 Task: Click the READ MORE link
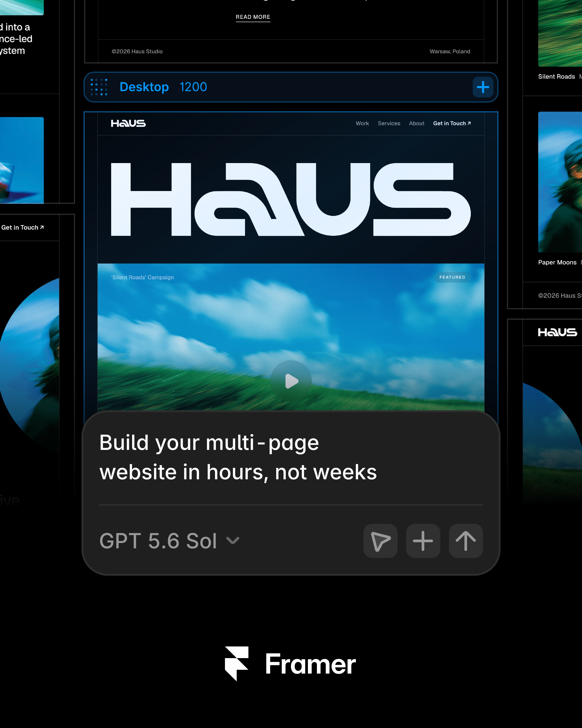click(x=253, y=17)
